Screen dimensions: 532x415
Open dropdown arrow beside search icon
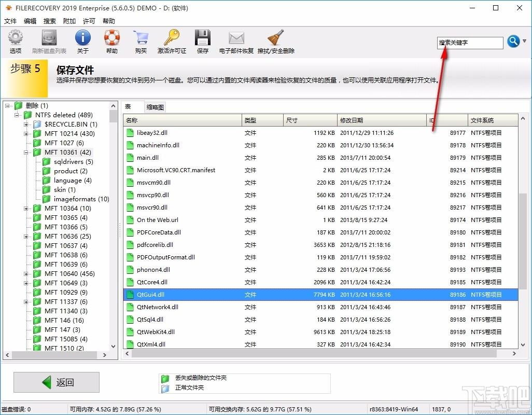point(525,41)
